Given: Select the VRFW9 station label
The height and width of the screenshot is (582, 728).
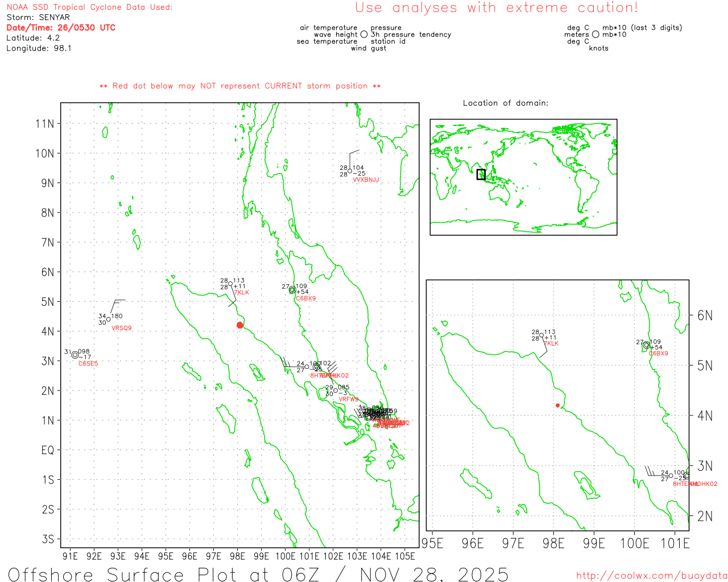Looking at the screenshot, I should (349, 400).
